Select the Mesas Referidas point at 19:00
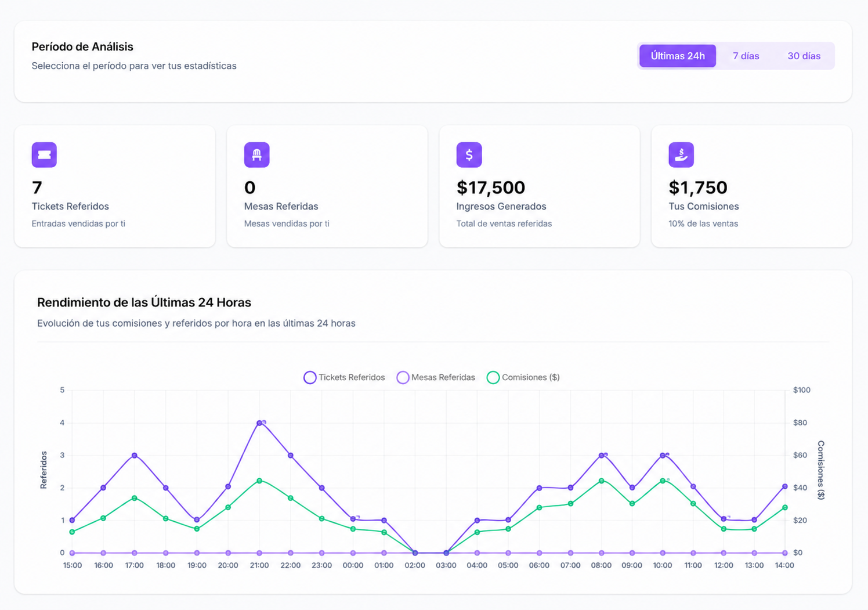 [197, 553]
